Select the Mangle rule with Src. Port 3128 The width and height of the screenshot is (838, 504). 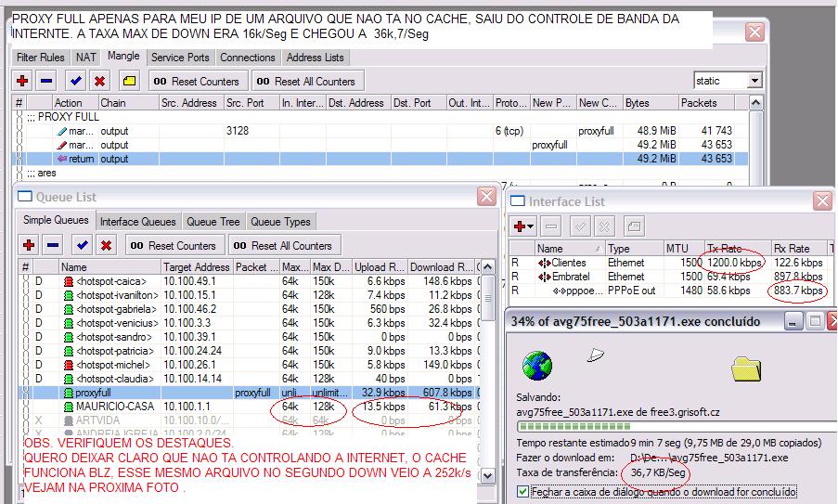tap(380, 131)
